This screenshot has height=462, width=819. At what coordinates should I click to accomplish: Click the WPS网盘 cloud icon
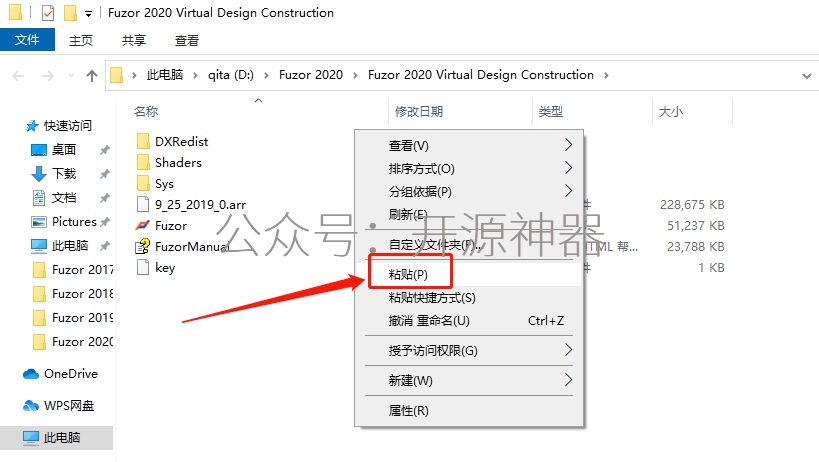point(31,406)
